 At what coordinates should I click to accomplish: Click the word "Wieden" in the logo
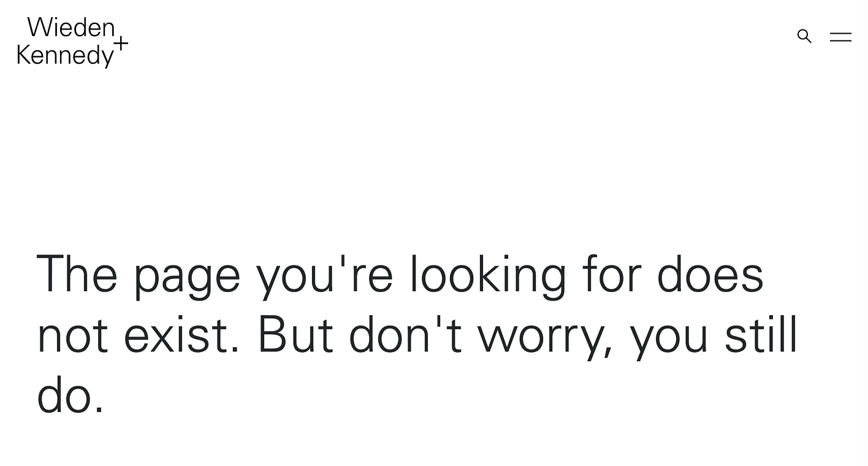click(x=71, y=28)
